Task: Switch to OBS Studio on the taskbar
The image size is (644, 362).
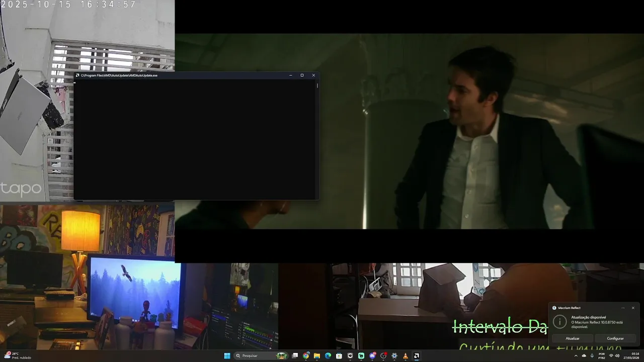Action: 383,356
